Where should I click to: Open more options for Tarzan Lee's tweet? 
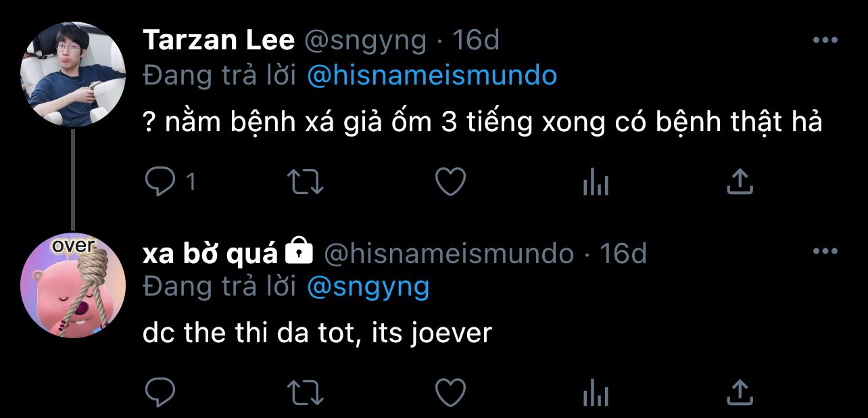[825, 41]
